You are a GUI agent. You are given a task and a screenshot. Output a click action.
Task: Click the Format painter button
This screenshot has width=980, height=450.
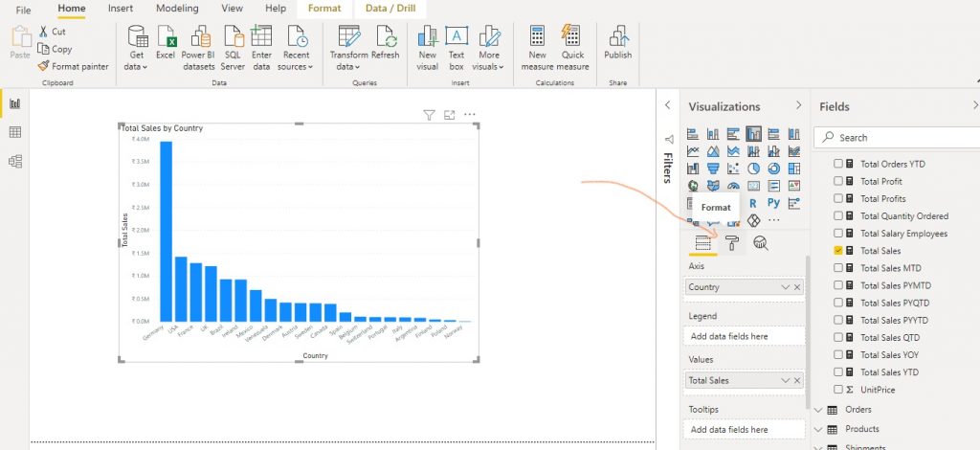click(x=73, y=66)
